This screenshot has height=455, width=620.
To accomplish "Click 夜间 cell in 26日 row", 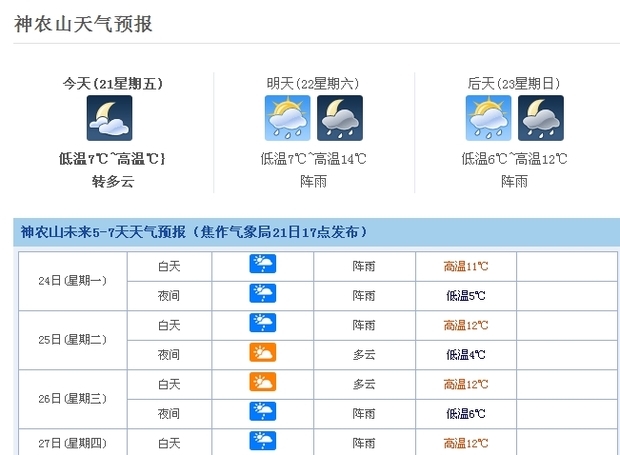I will [169, 414].
